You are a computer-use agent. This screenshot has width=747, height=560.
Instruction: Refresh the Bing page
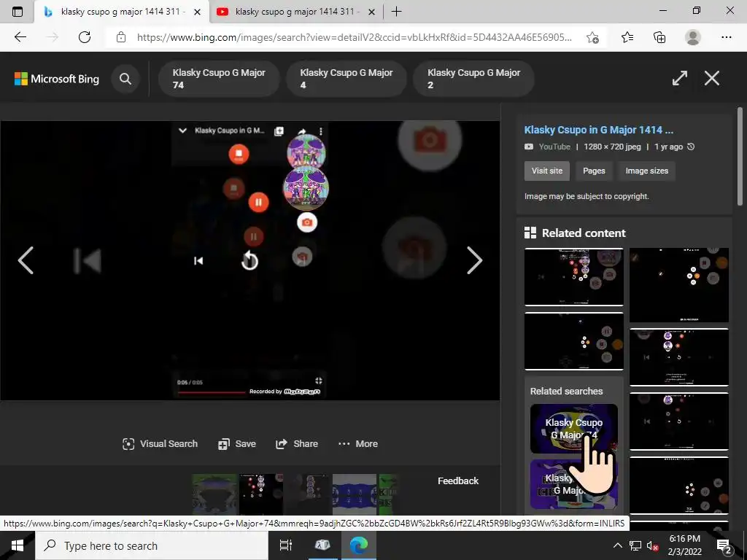click(x=85, y=37)
